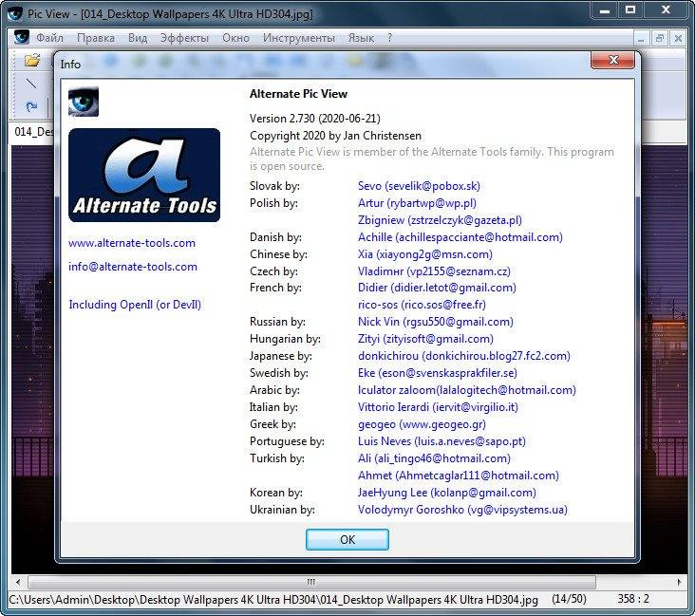This screenshot has height=616, width=695.
Task: Click the rotate arrow toolbar icon
Action: pyautogui.click(x=31, y=106)
